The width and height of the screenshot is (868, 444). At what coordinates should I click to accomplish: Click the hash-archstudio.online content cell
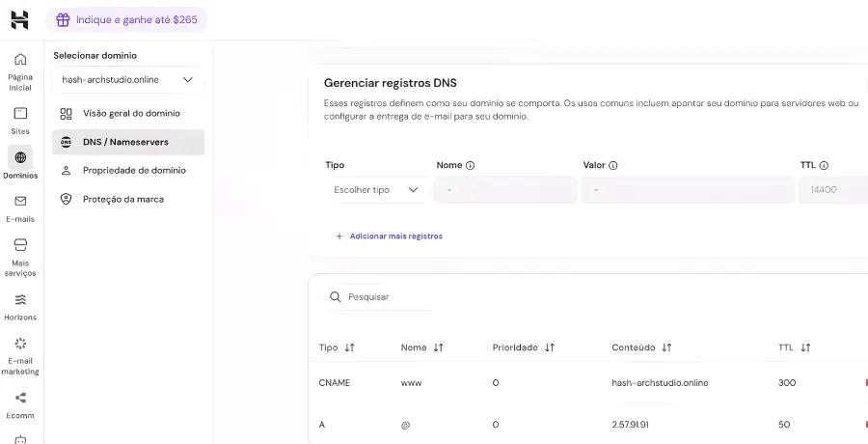(x=660, y=383)
